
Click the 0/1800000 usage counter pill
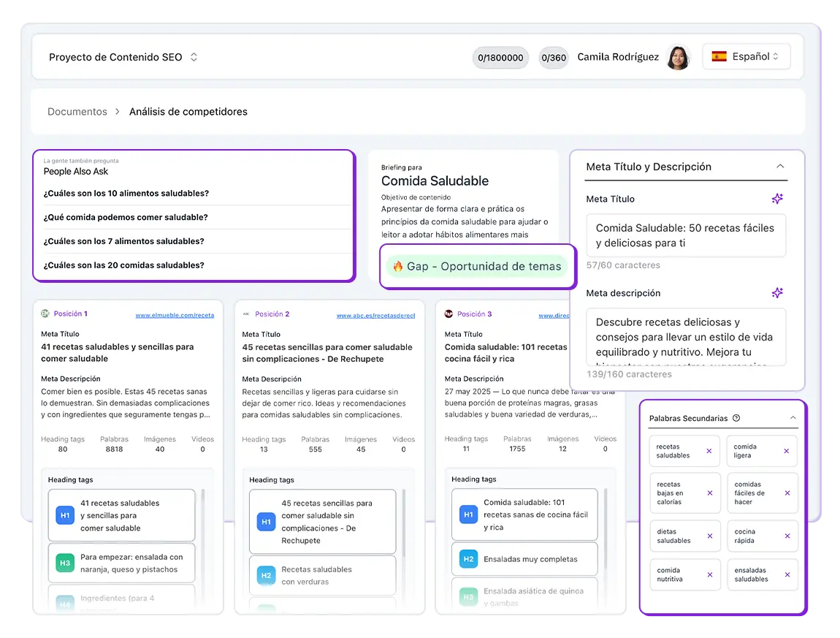click(x=500, y=58)
